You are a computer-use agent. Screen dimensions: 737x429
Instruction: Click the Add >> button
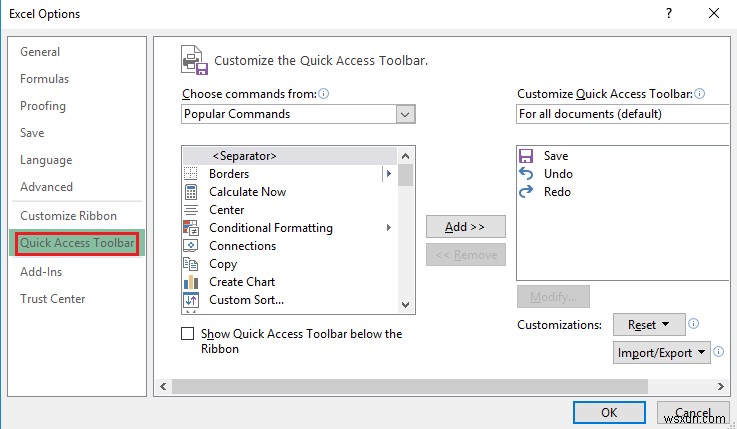click(x=465, y=227)
